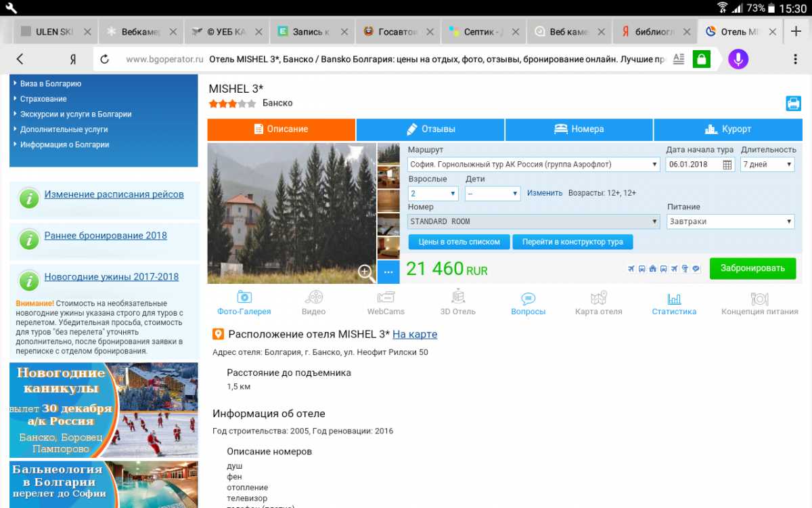Viewport: 812px width, 508px height.
Task: Open the Концепция питания plate icon
Action: click(x=759, y=298)
